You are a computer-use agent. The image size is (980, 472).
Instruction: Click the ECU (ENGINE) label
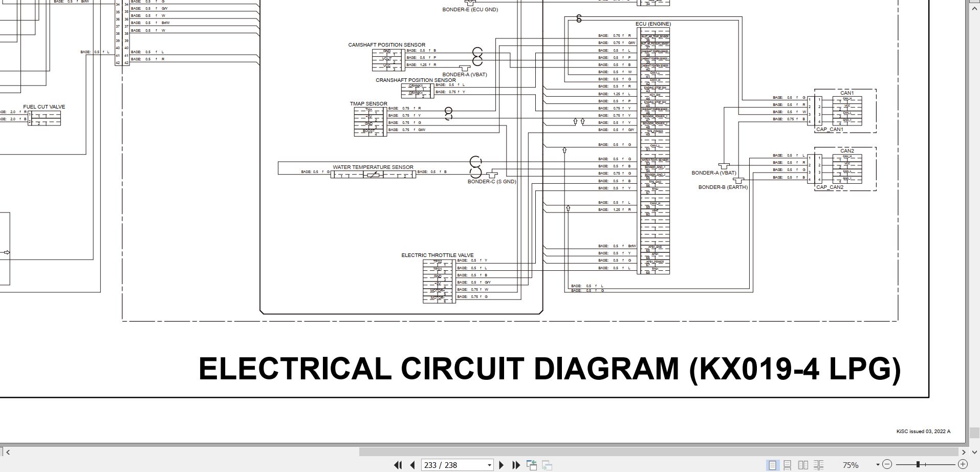click(653, 24)
